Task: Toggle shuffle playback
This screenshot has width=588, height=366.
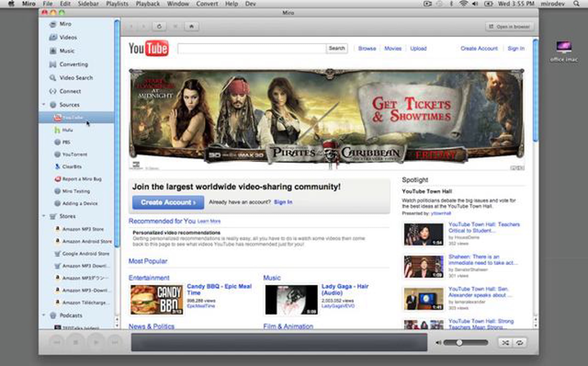Action: (505, 342)
